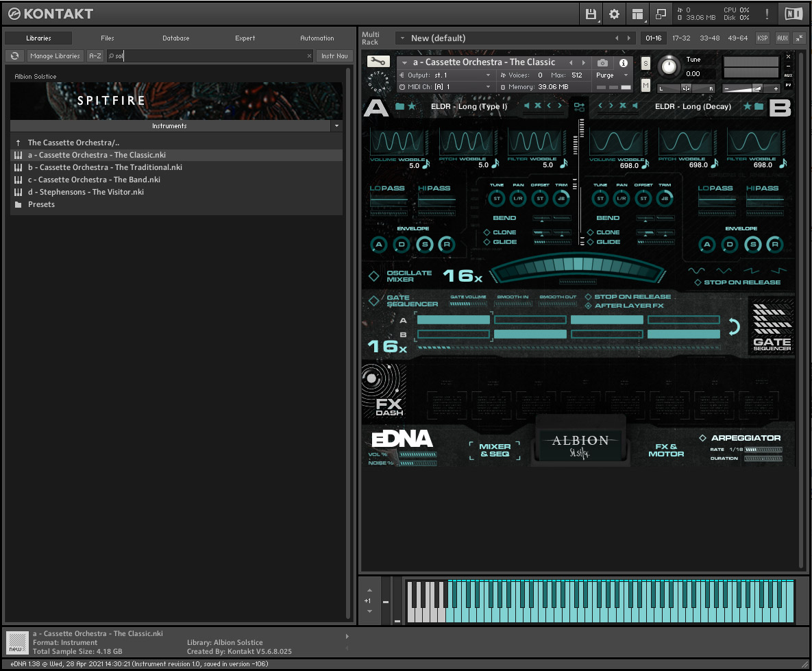This screenshot has width=812, height=671.
Task: Click the Manage Libraries button
Action: pos(55,56)
